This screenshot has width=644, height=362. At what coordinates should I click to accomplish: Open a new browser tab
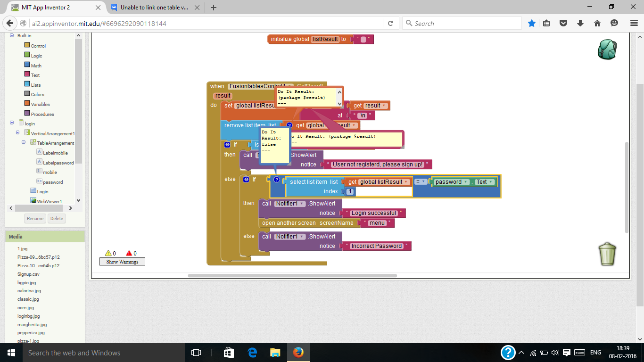pyautogui.click(x=214, y=8)
